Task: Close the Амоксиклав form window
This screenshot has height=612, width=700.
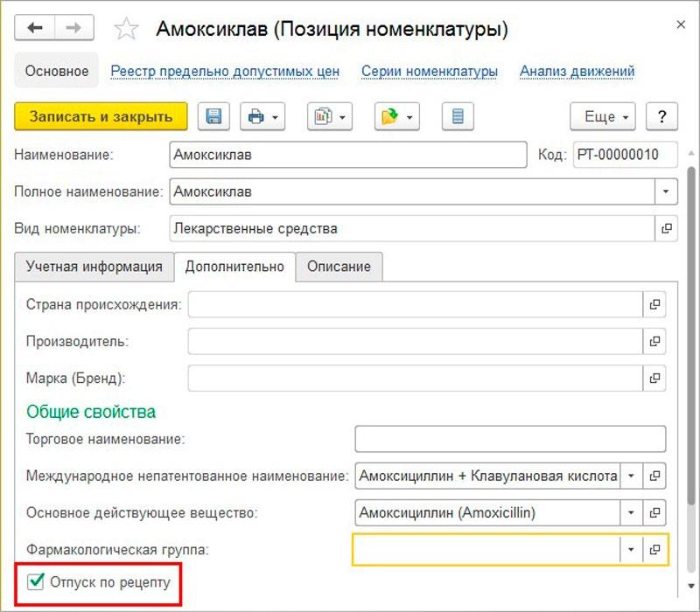Action: pyautogui.click(x=681, y=24)
